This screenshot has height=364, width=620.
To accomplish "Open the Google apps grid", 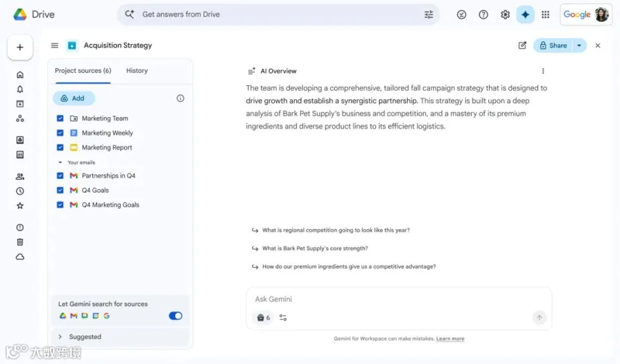I will 546,14.
